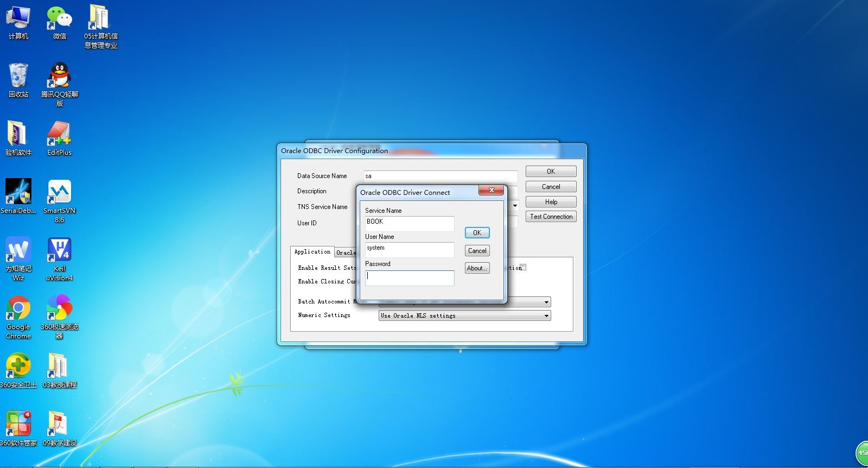Click the 360极速浏览器 shortcut icon
The width and height of the screenshot is (868, 468).
point(60,317)
